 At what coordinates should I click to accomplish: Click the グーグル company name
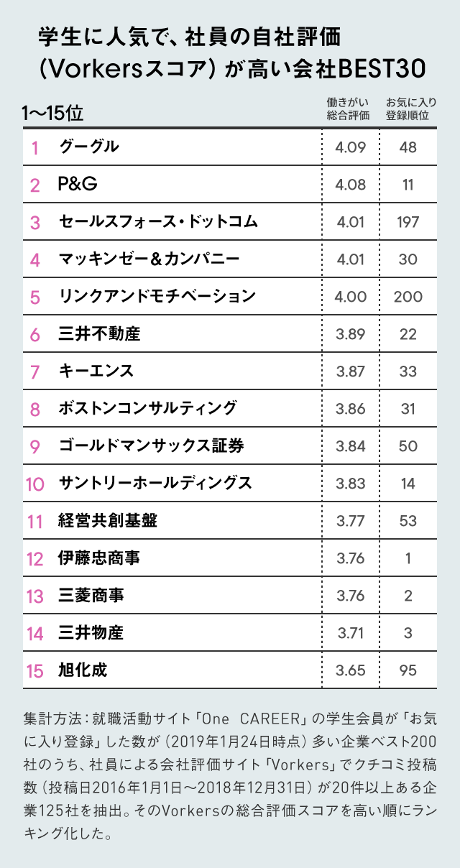tap(88, 147)
